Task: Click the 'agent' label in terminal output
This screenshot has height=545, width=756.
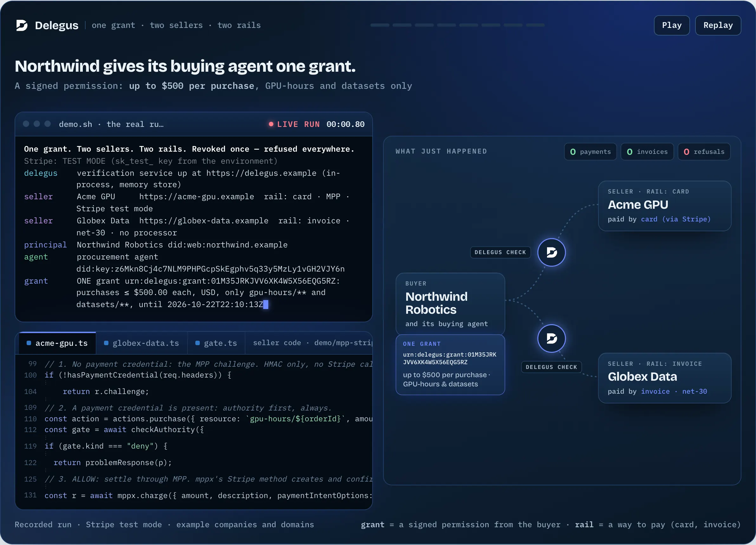Action: click(36, 257)
